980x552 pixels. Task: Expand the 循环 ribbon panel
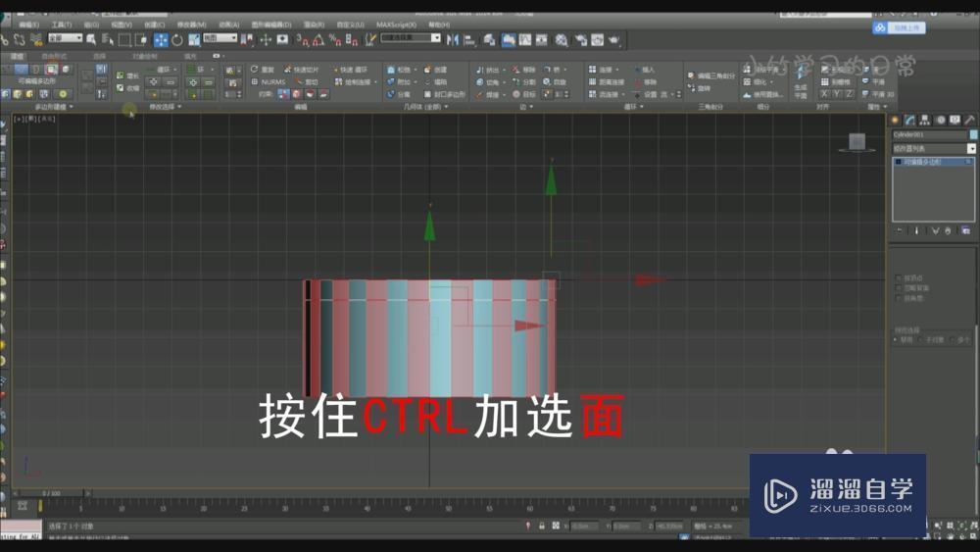point(633,107)
